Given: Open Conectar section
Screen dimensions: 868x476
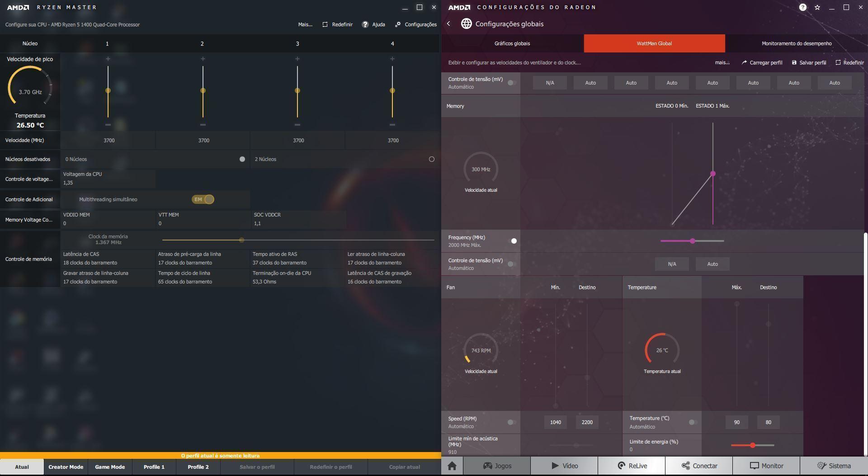Looking at the screenshot, I should [x=699, y=466].
